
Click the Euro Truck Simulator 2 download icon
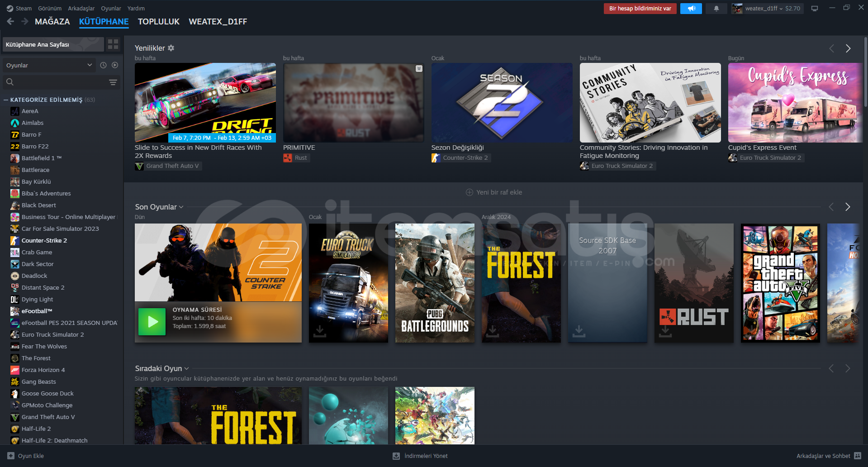[x=320, y=331]
